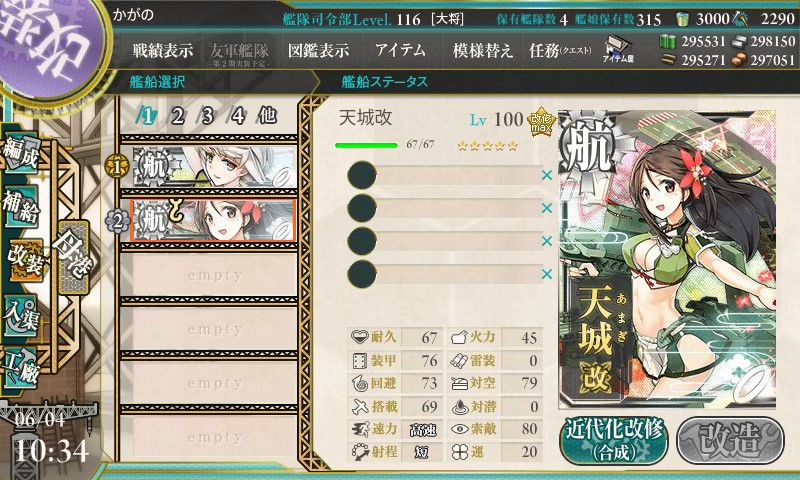Clear the fourth equipment slot X

pos(547,274)
